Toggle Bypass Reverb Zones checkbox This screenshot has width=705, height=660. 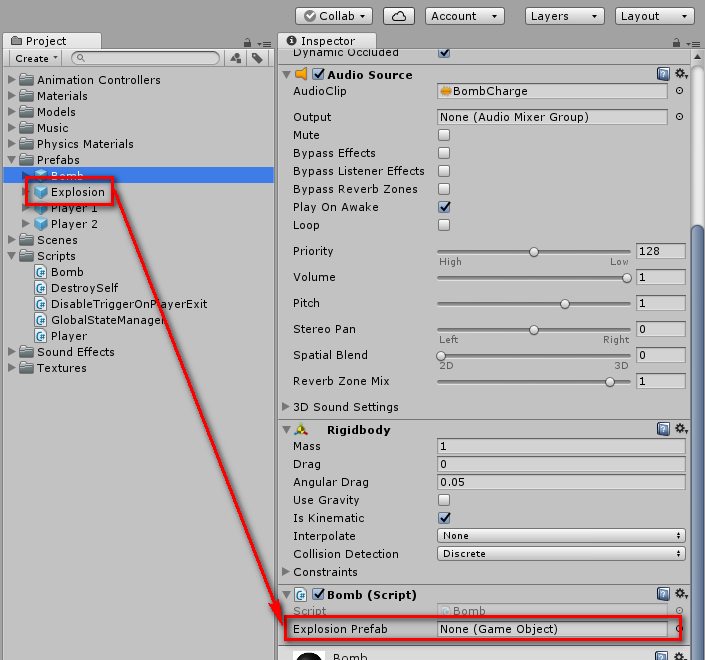[x=444, y=189]
